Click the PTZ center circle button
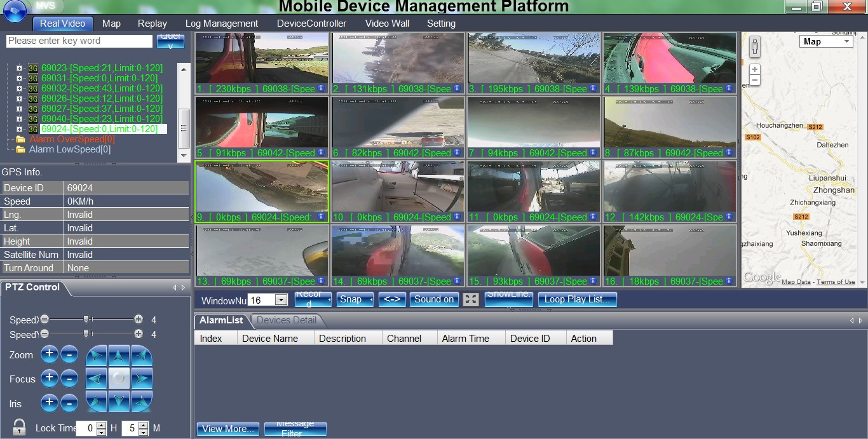 (119, 379)
